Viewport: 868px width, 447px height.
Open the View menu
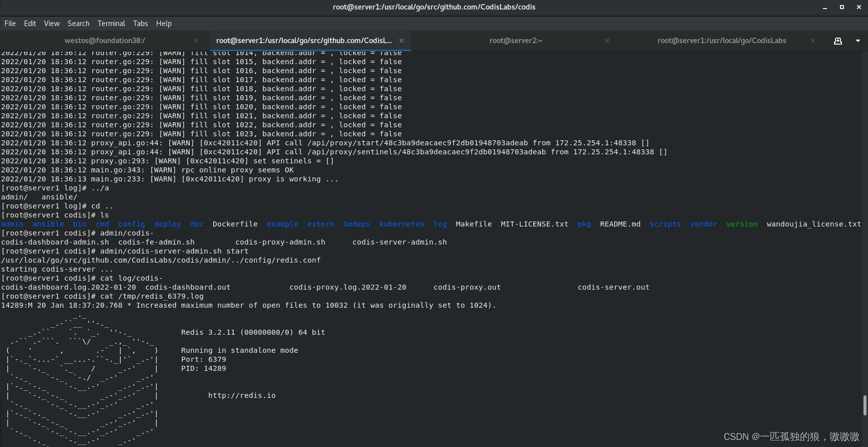pos(52,24)
